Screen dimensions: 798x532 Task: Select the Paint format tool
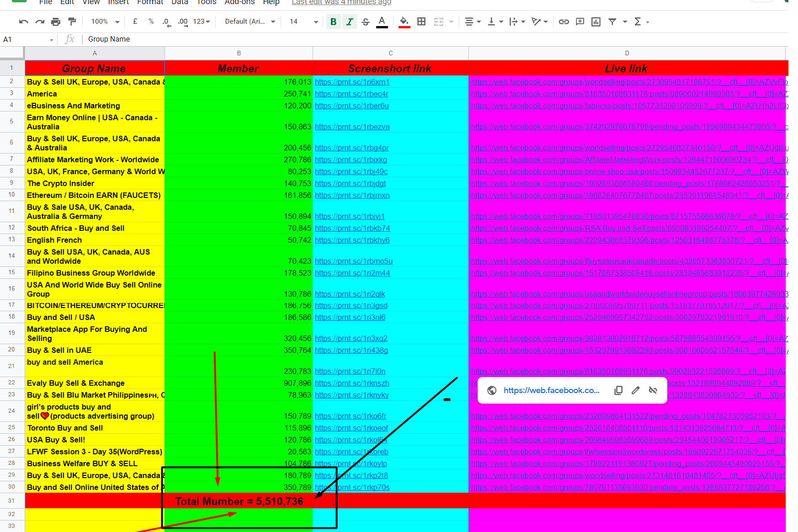(x=72, y=21)
